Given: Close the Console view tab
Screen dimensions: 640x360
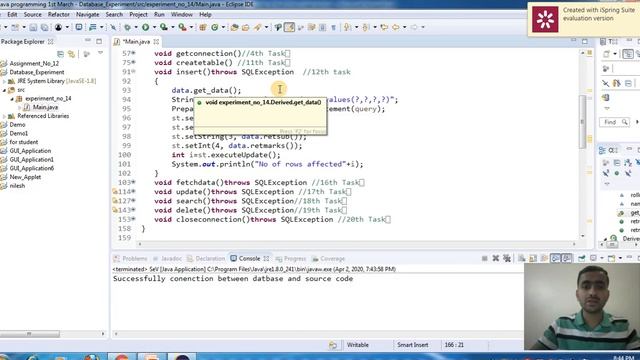Looking at the screenshot, I should click(x=267, y=259).
